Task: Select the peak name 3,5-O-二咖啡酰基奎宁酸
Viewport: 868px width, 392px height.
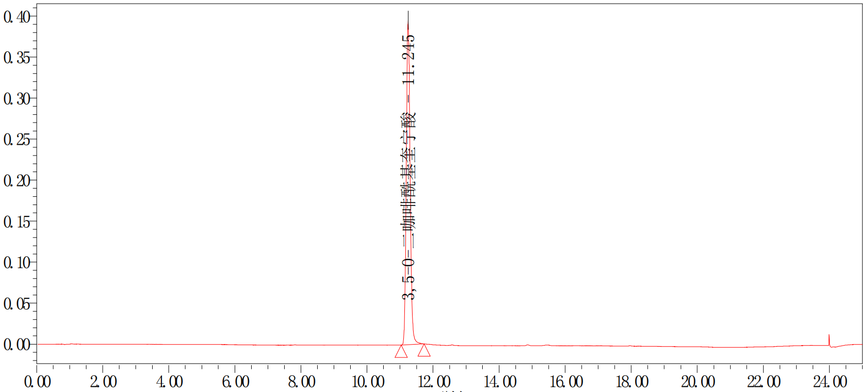Action: 408,206
